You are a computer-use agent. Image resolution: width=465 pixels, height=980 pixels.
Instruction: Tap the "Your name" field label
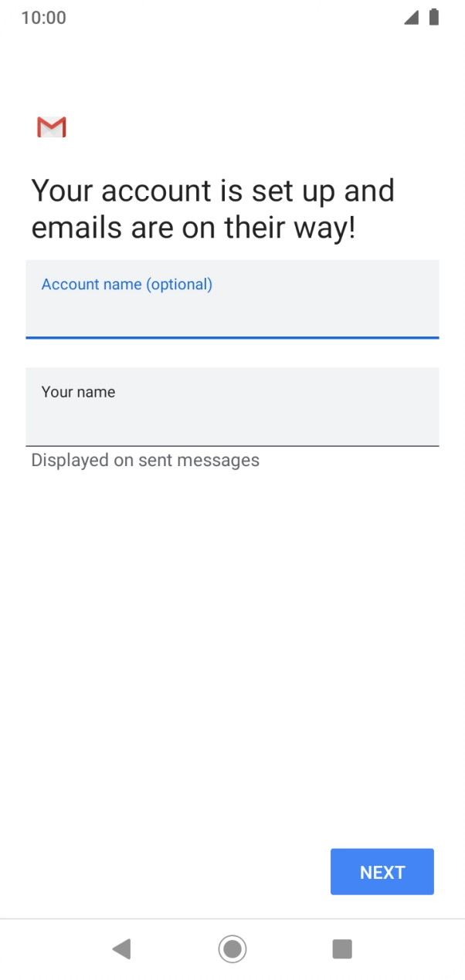[x=78, y=392]
